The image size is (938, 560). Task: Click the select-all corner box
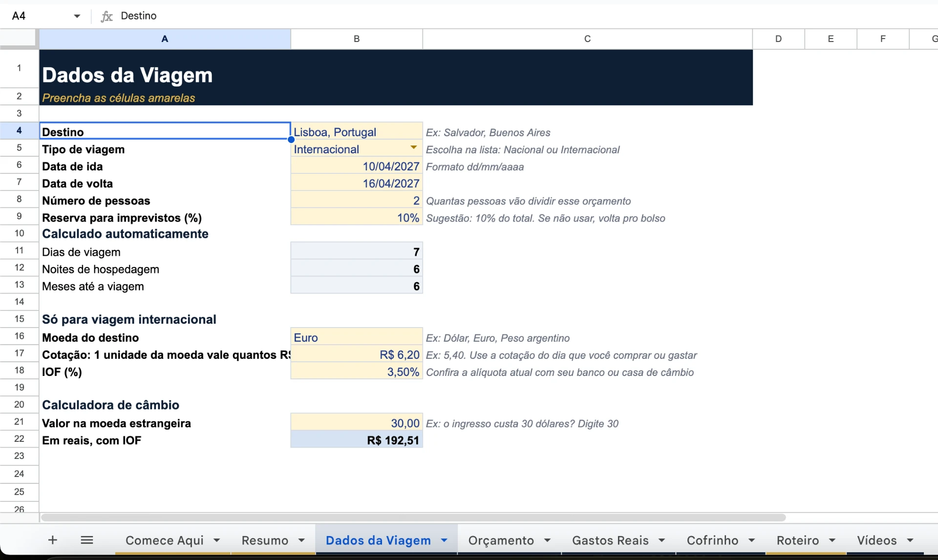[19, 39]
